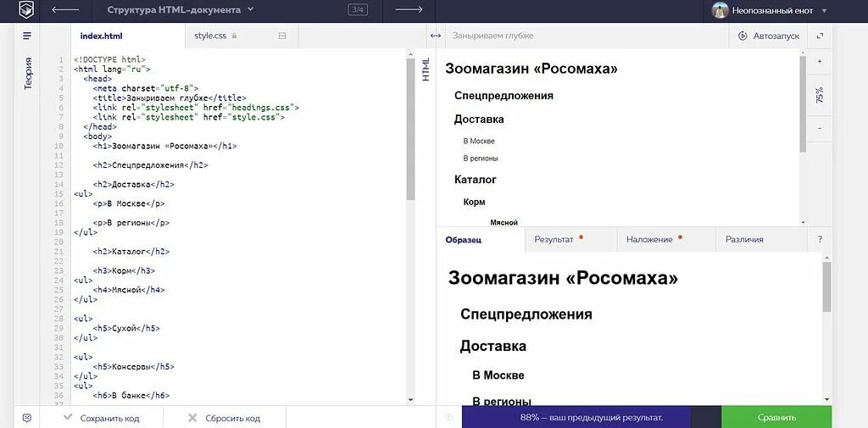Click Сохранить код button
The width and height of the screenshot is (868, 428).
[x=102, y=418]
